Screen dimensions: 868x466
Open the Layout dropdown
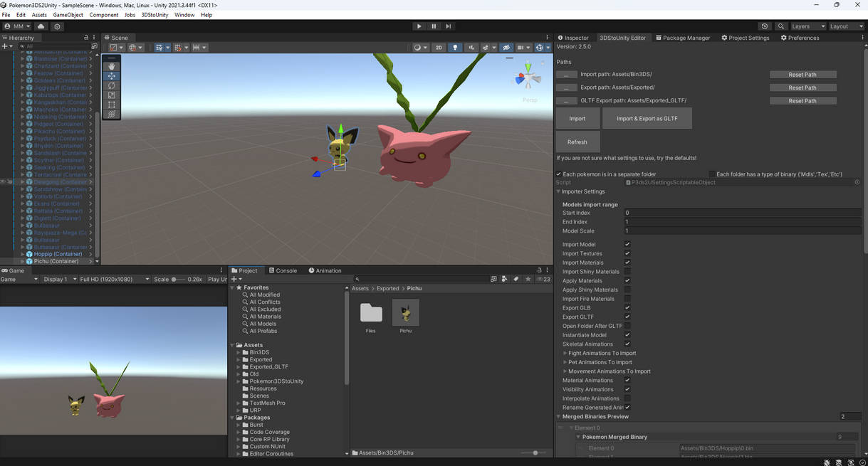click(847, 26)
